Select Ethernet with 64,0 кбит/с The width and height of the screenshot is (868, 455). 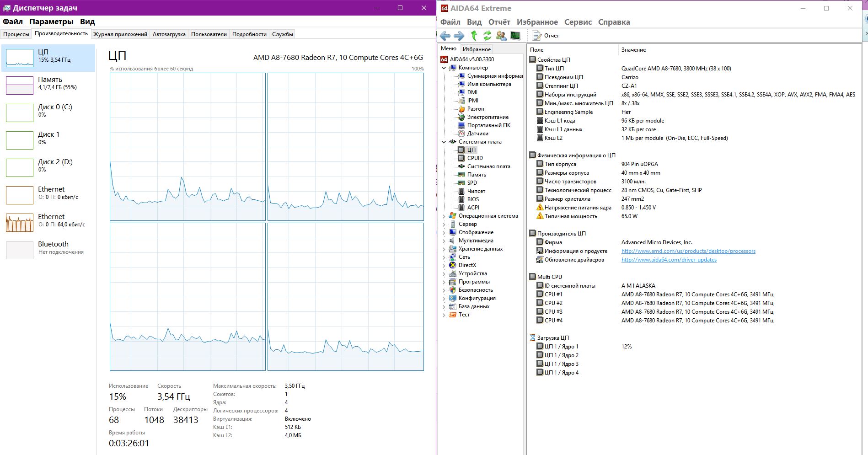pos(48,222)
